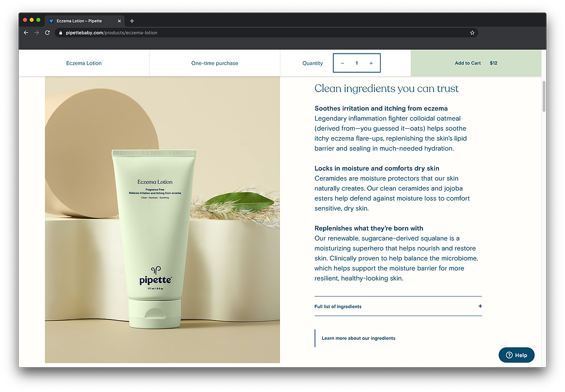The image size is (565, 392).
Task: Select the One-time purchase option
Action: pos(215,63)
